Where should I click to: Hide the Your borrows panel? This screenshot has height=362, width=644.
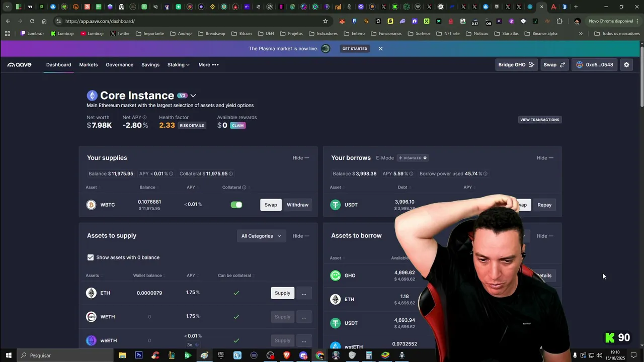click(545, 158)
